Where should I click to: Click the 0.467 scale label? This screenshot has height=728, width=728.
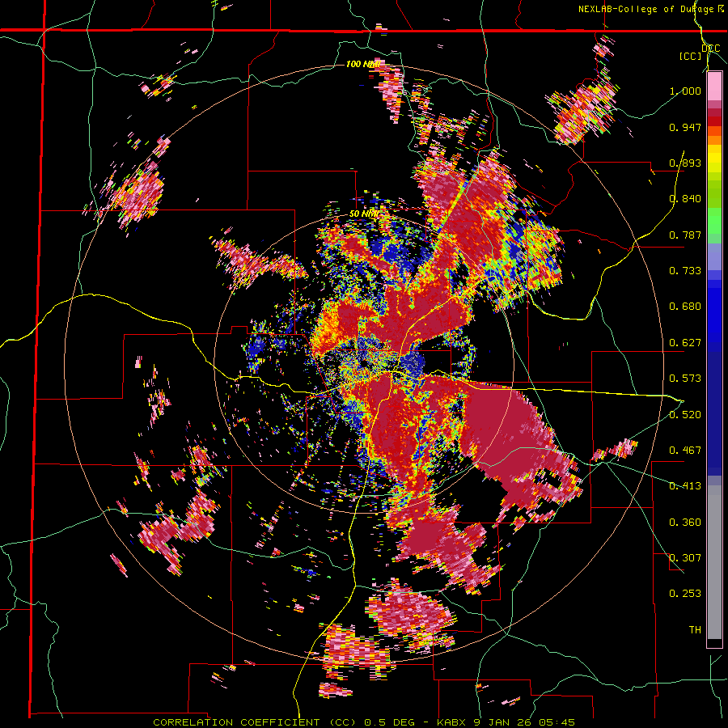pyautogui.click(x=685, y=451)
